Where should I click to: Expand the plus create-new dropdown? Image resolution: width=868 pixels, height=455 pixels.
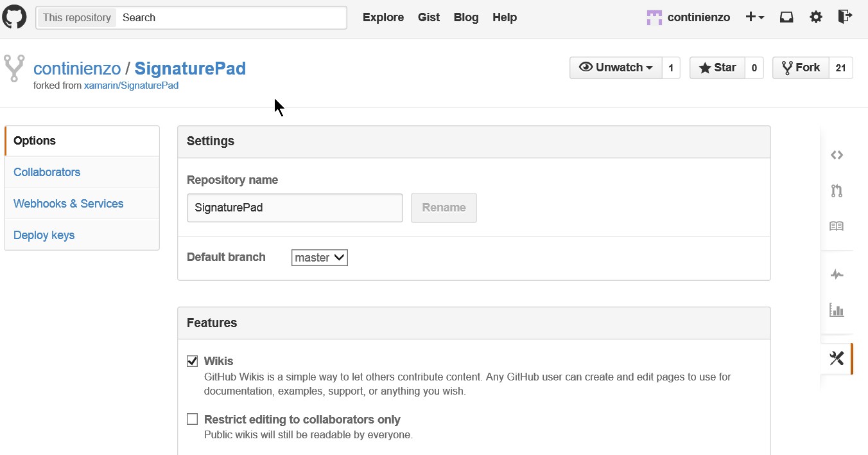754,17
